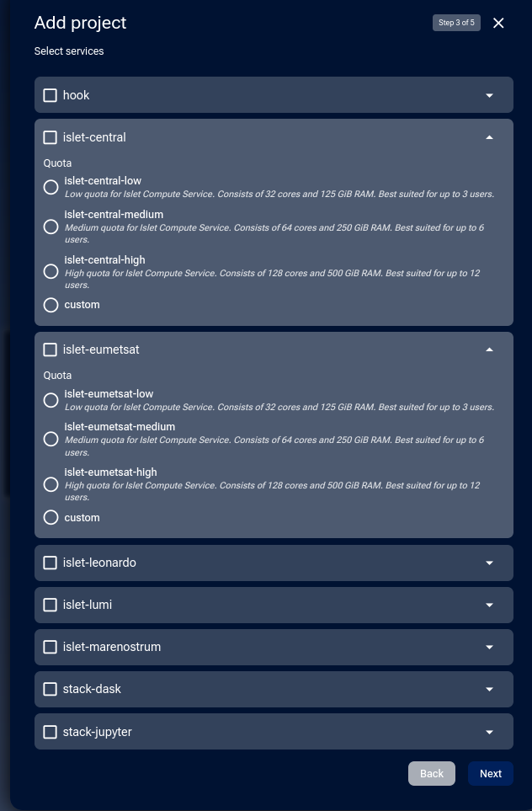Image resolution: width=532 pixels, height=811 pixels.
Task: Go Back to the previous step
Action: (432, 773)
